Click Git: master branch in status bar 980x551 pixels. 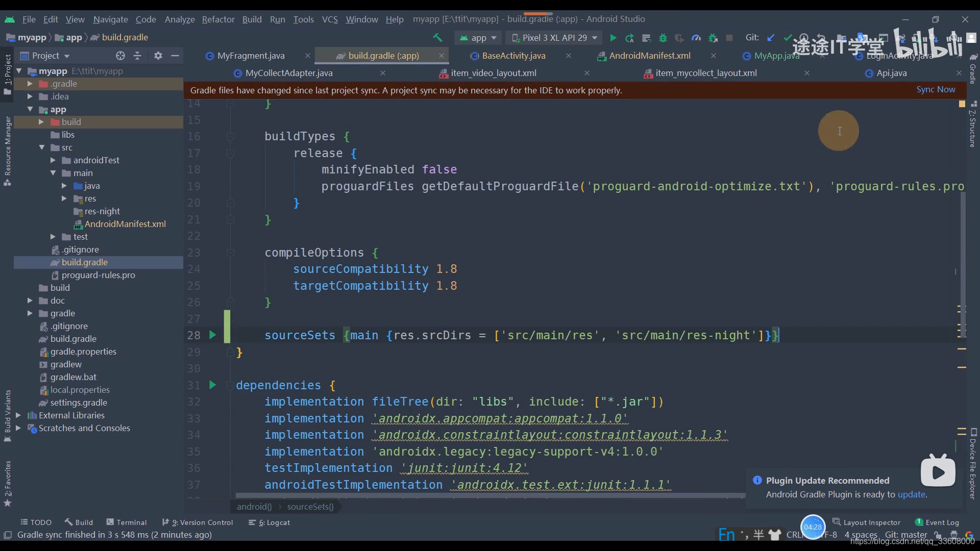coord(906,535)
